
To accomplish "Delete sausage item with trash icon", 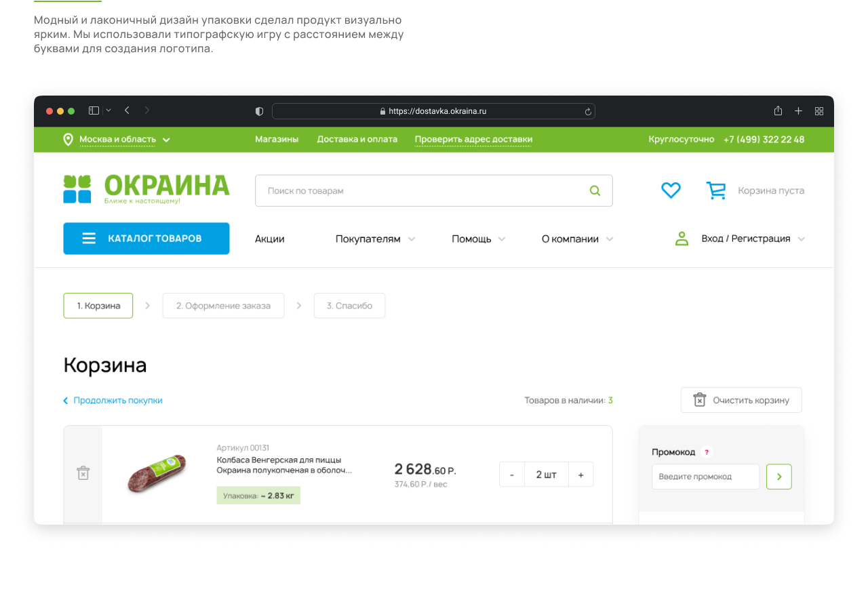I will [83, 473].
